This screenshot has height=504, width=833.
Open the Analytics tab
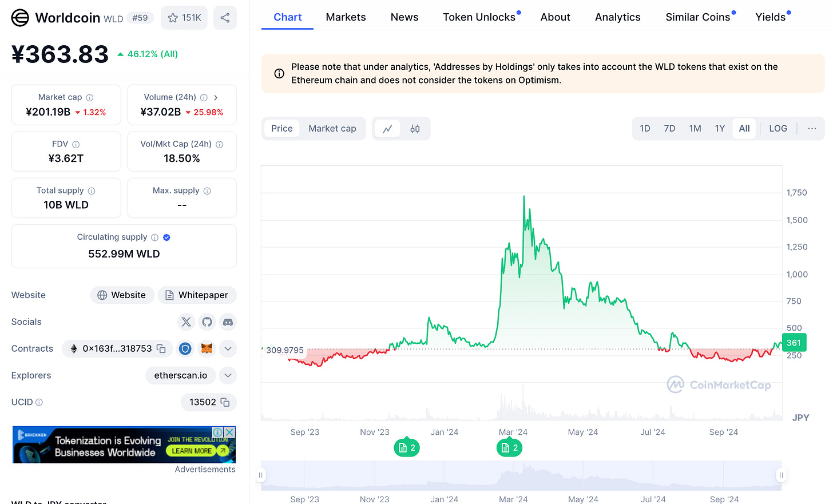coord(618,17)
